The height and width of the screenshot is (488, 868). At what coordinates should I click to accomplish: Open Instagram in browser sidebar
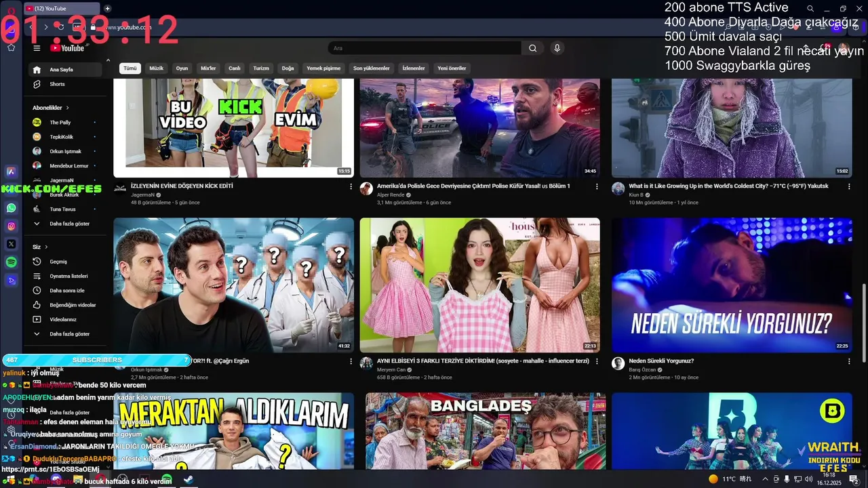11,226
